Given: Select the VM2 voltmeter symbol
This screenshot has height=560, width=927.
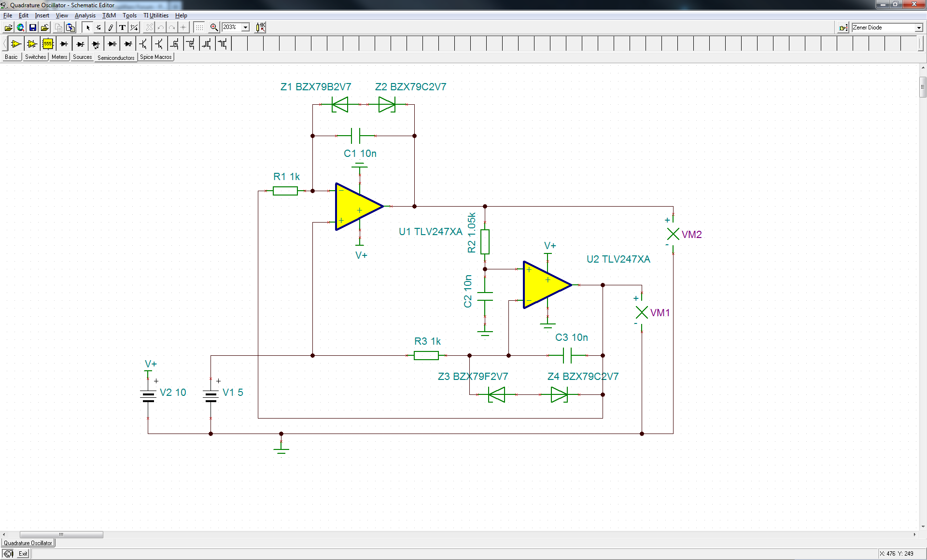Looking at the screenshot, I should pos(673,234).
